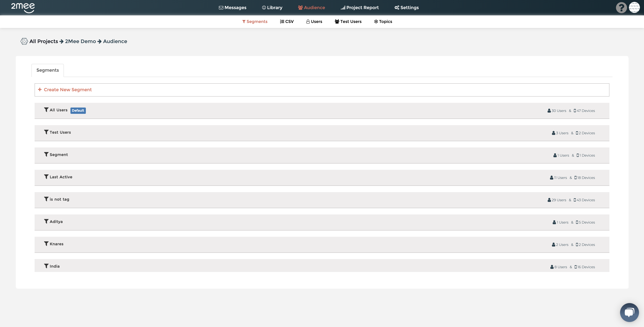This screenshot has height=327, width=644.
Task: Click the 5 Devices count
Action: click(587, 222)
